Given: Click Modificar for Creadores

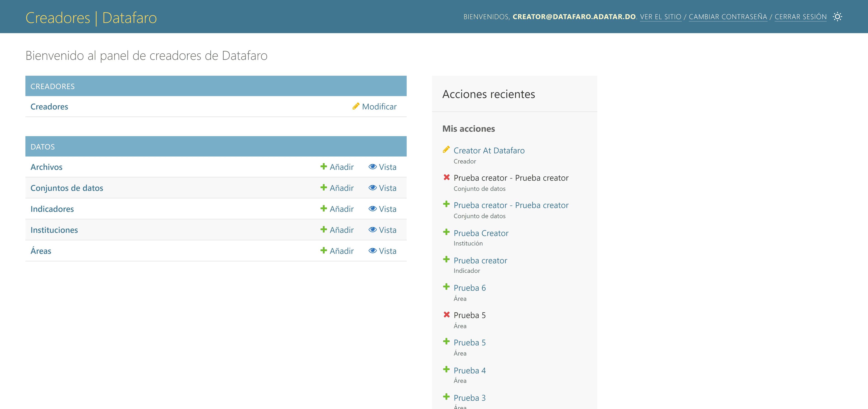Looking at the screenshot, I should (379, 107).
